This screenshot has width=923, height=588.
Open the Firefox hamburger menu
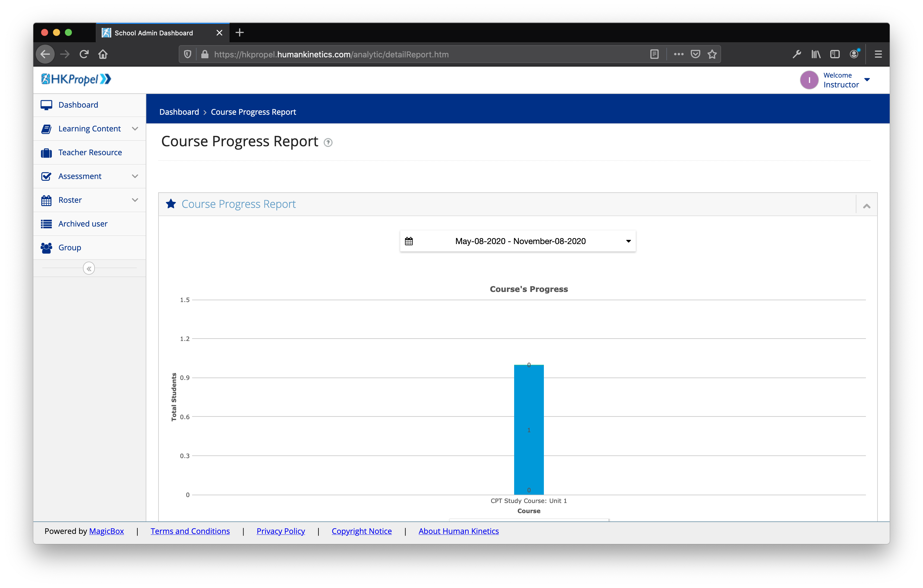[878, 54]
